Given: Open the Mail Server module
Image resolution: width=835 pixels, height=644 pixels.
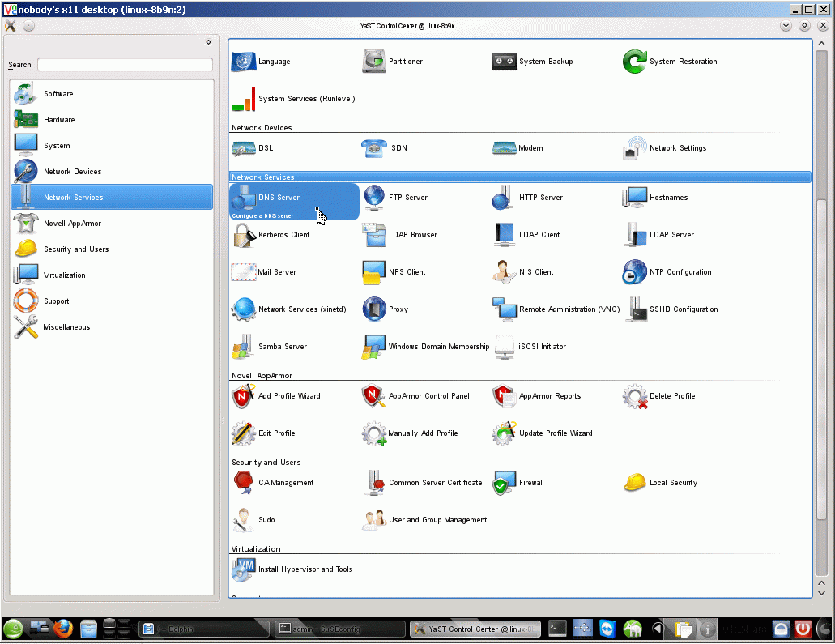Looking at the screenshot, I should coord(264,272).
